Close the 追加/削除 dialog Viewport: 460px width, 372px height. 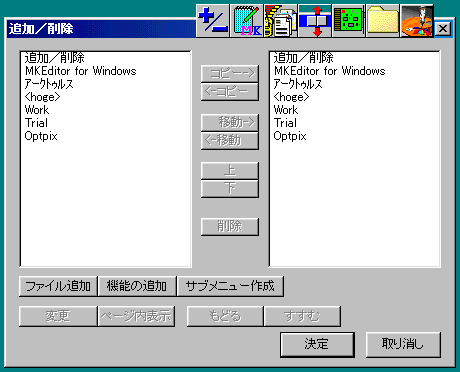[x=443, y=29]
